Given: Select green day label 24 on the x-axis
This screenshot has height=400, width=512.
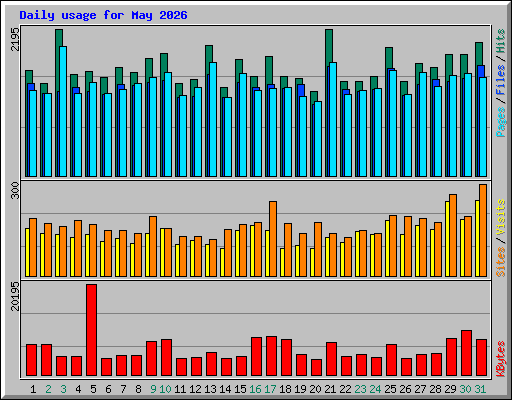Looking at the screenshot, I should [x=375, y=389].
